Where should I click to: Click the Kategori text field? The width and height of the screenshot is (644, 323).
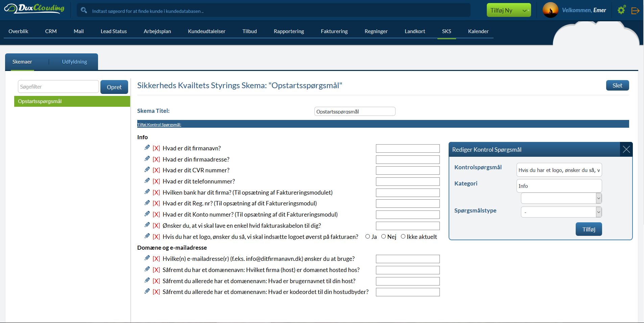(x=559, y=186)
